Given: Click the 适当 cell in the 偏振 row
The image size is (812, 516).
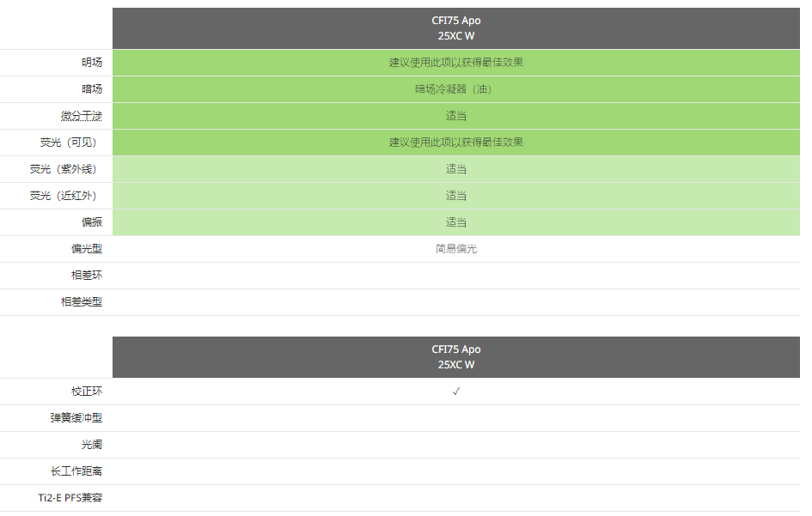Looking at the screenshot, I should 455,222.
